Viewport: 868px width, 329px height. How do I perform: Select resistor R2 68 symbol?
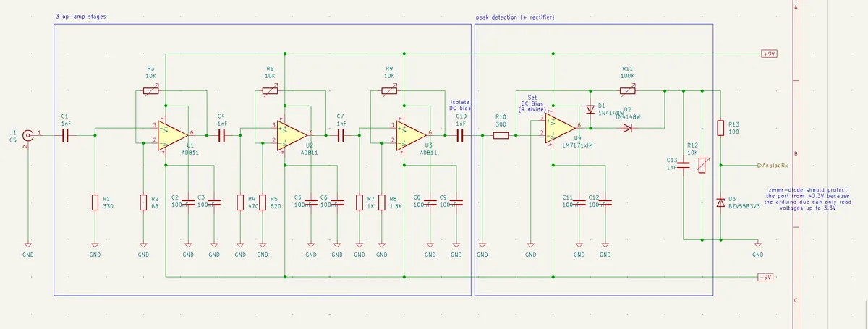(x=143, y=202)
